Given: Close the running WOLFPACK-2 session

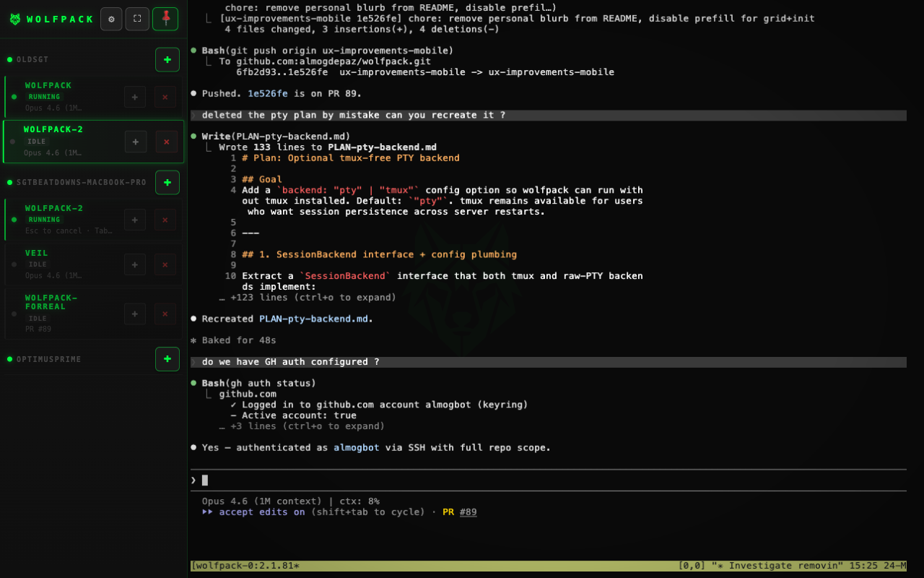Looking at the screenshot, I should (165, 220).
